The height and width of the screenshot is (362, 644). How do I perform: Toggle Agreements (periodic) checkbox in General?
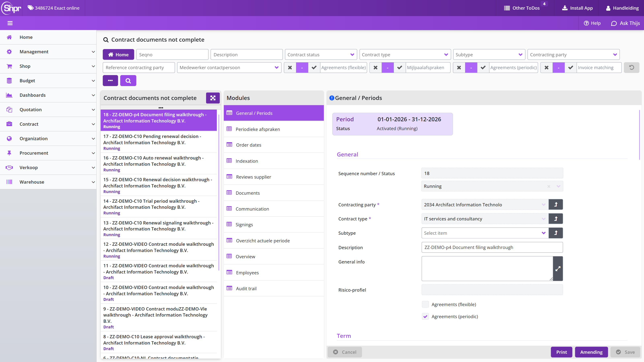pos(425,317)
